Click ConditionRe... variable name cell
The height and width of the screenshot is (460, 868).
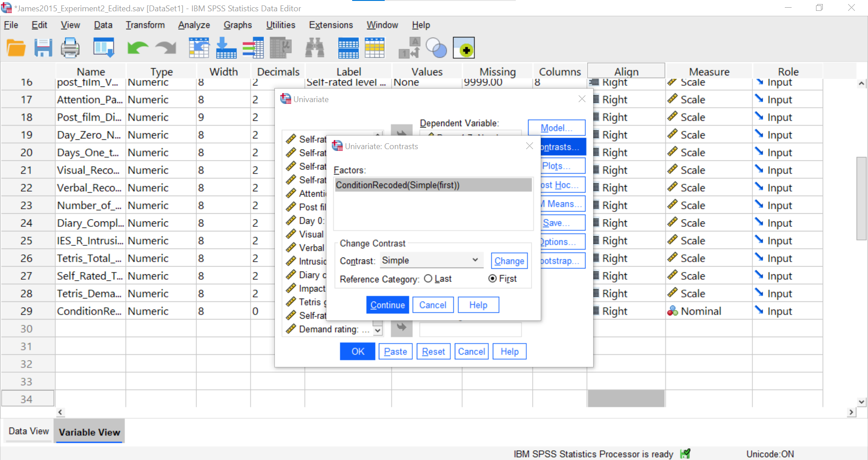point(90,311)
